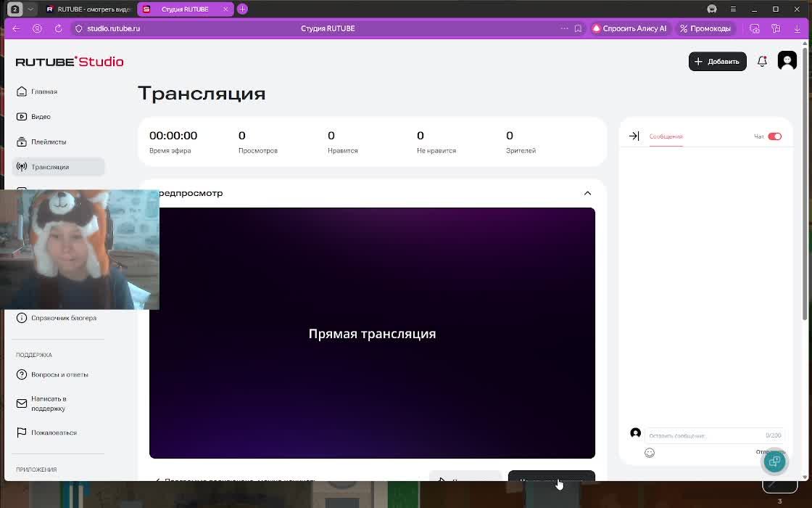Click the Промокоды button
This screenshot has width=812, height=508.
[x=705, y=28]
